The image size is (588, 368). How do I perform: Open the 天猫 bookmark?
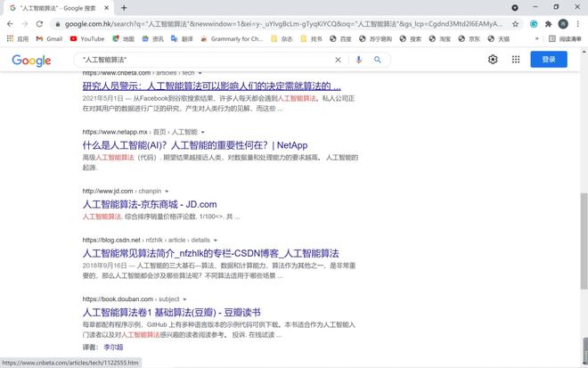point(498,38)
